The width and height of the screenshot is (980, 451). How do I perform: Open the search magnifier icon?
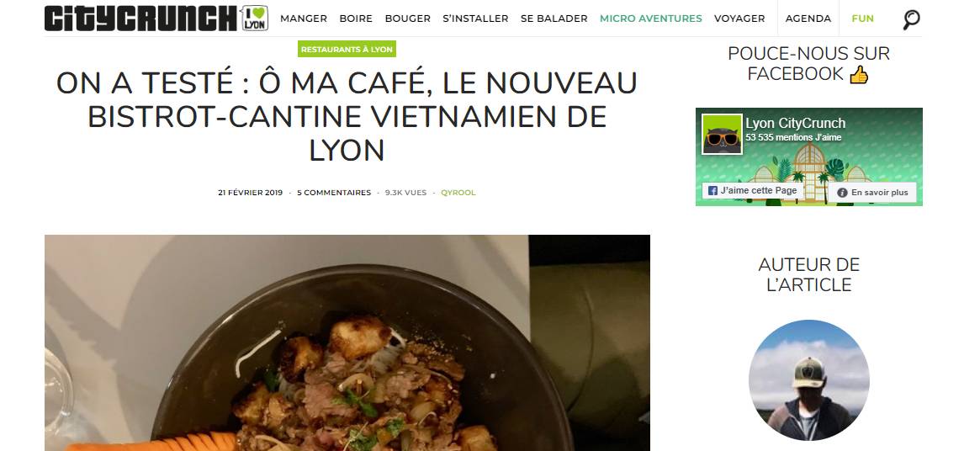tap(911, 19)
